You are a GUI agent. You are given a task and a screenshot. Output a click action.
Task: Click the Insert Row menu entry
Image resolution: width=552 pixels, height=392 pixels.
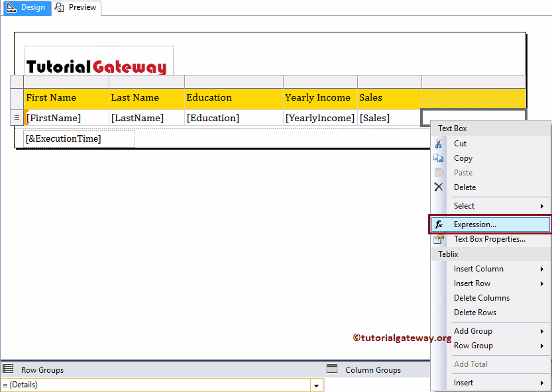coord(472,283)
